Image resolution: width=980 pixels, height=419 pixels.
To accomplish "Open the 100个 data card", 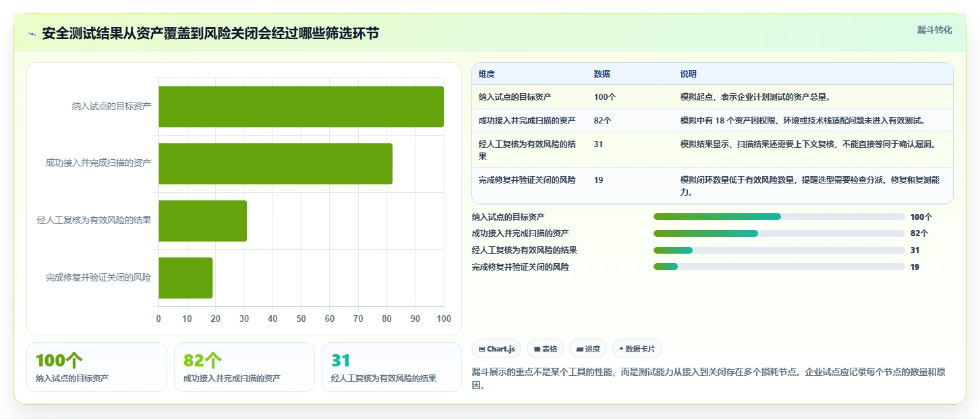I will click(96, 367).
